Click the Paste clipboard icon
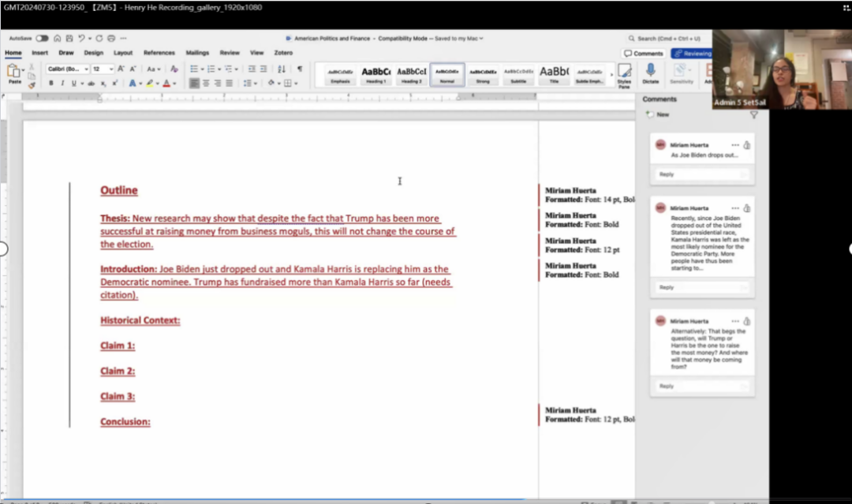852x504 pixels. (x=13, y=71)
